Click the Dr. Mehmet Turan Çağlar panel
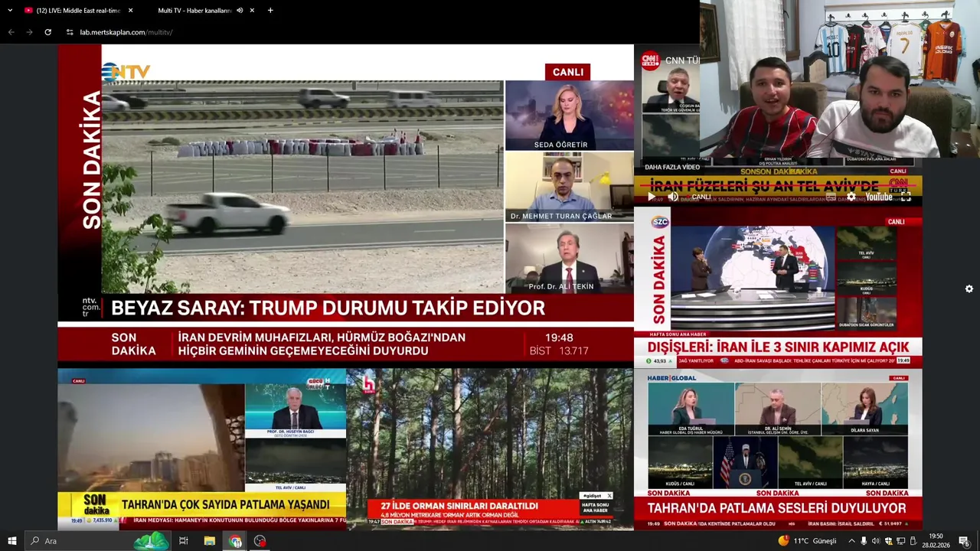 coord(569,187)
